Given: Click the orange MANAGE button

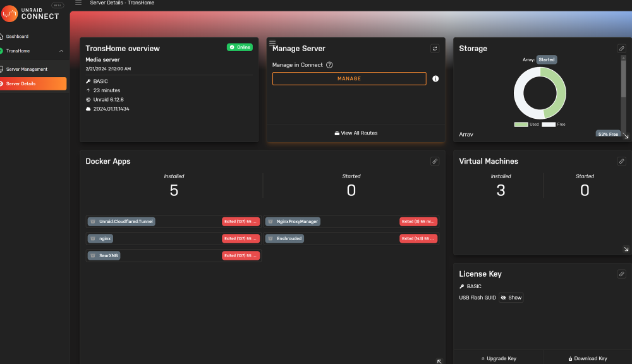Looking at the screenshot, I should click(x=349, y=78).
